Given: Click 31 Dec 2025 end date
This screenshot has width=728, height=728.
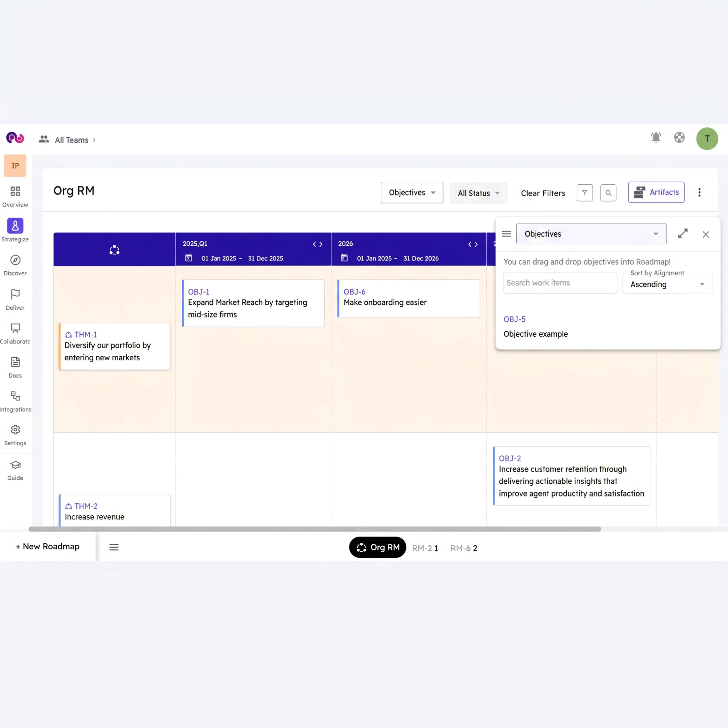Looking at the screenshot, I should tap(265, 258).
